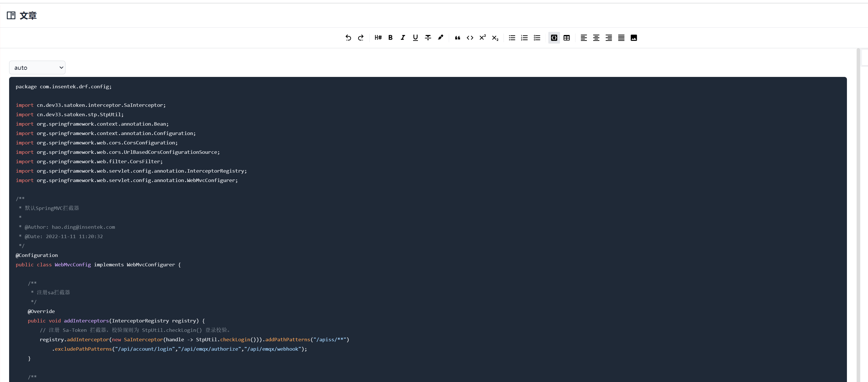This screenshot has height=382, width=868.
Task: Open the heading formatting icon
Action: pyautogui.click(x=378, y=38)
